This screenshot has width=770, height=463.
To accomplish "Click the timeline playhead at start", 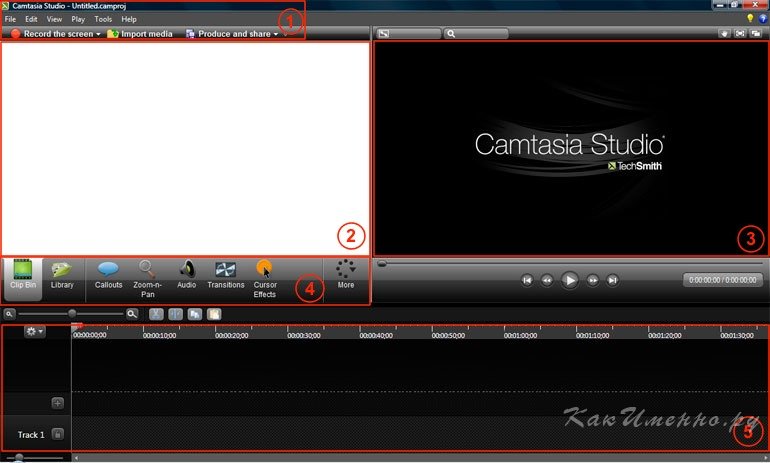I will (77, 326).
